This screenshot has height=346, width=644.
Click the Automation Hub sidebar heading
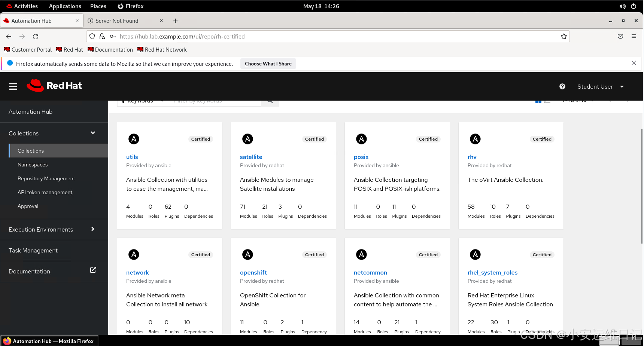coord(30,111)
